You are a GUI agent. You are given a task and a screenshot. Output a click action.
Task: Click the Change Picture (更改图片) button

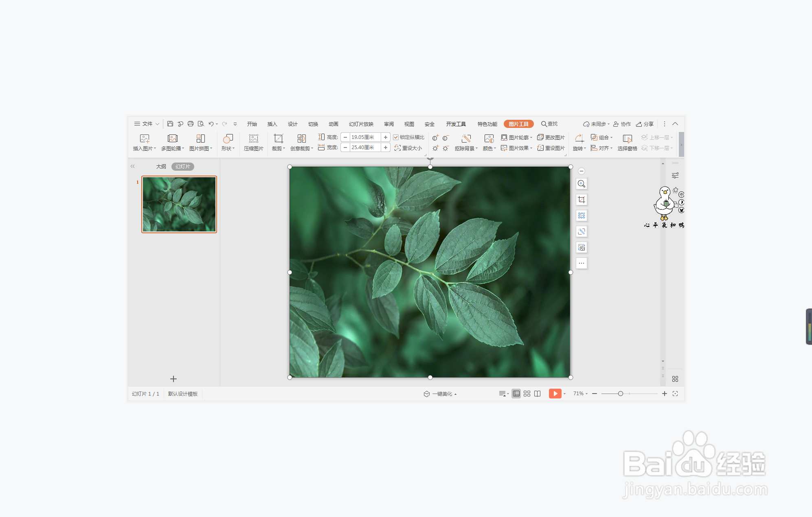point(551,137)
